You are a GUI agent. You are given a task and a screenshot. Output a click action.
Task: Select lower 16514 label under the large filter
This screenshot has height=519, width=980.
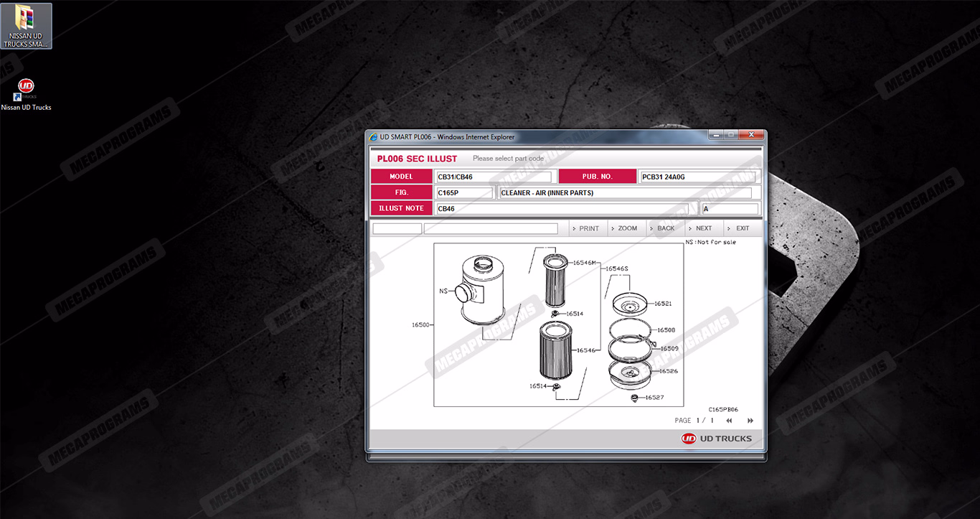pyautogui.click(x=539, y=386)
